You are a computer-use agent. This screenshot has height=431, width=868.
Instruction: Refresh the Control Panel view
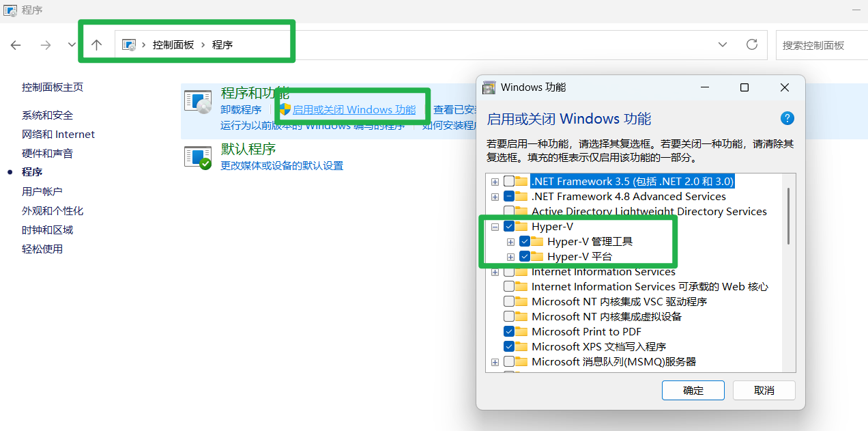[752, 44]
